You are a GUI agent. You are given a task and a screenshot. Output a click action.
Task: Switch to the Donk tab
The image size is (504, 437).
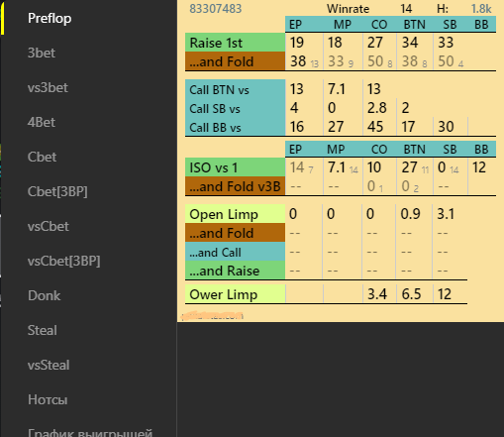point(45,295)
